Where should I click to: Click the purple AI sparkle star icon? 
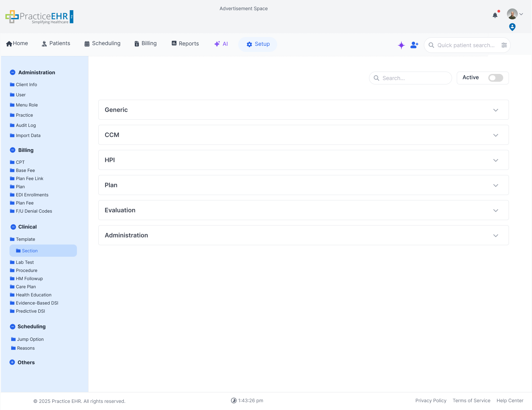tap(401, 45)
